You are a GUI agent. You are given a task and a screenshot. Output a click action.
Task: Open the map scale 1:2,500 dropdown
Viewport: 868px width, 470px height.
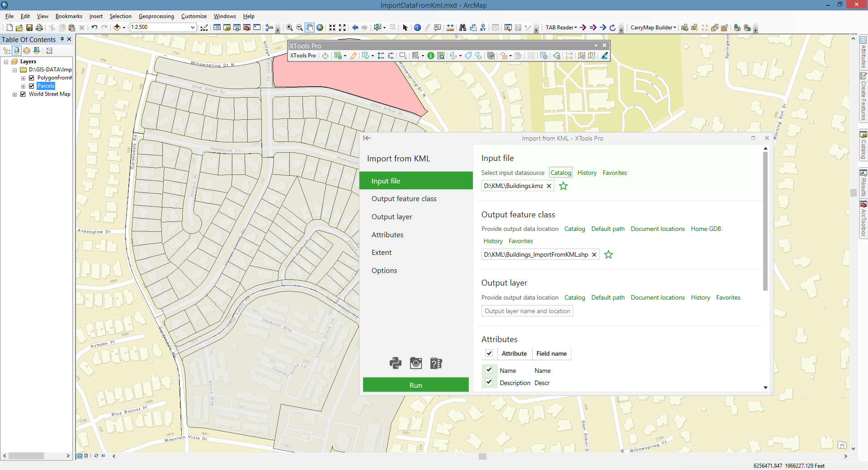tap(193, 28)
